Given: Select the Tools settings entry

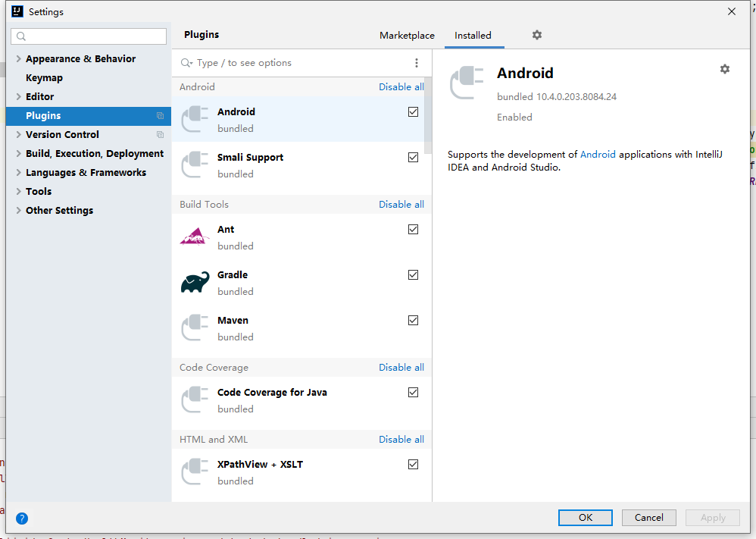Looking at the screenshot, I should coord(39,192).
